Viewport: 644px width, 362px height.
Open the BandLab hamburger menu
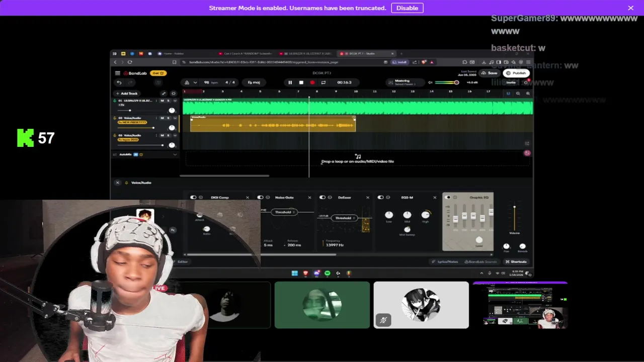tap(118, 73)
